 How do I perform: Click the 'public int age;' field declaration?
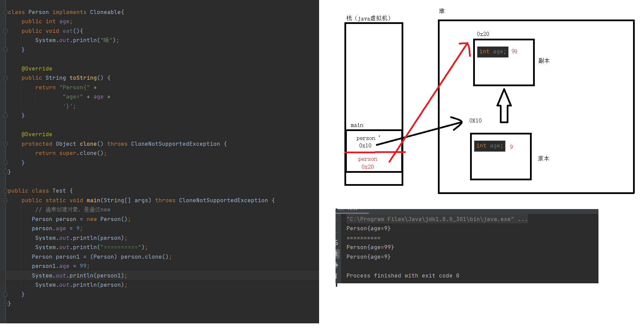click(47, 22)
